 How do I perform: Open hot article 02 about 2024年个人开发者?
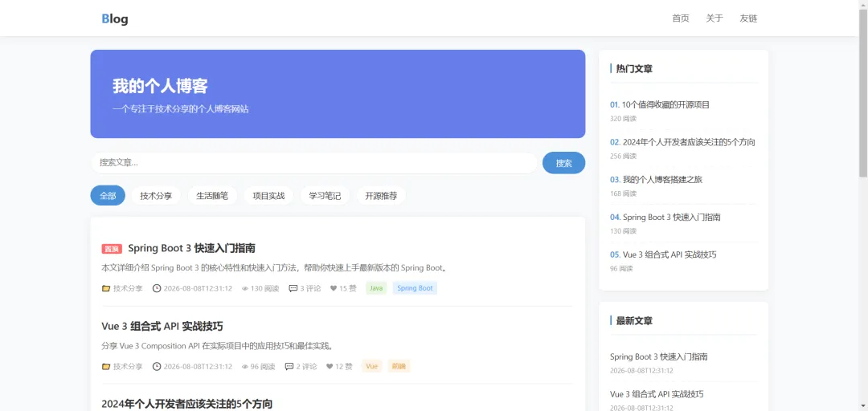[690, 142]
